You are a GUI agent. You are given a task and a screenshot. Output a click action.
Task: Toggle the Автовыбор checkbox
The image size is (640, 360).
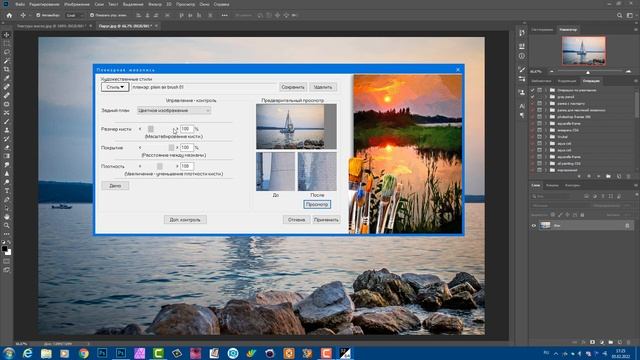(38, 16)
